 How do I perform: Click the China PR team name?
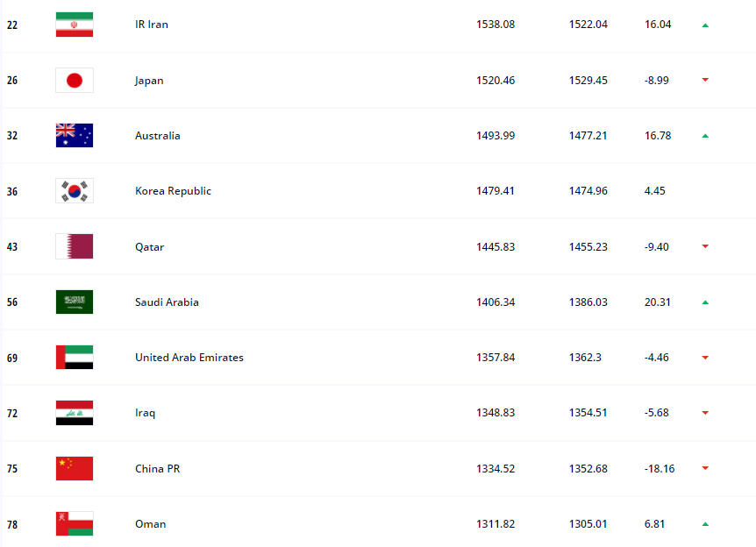[157, 468]
